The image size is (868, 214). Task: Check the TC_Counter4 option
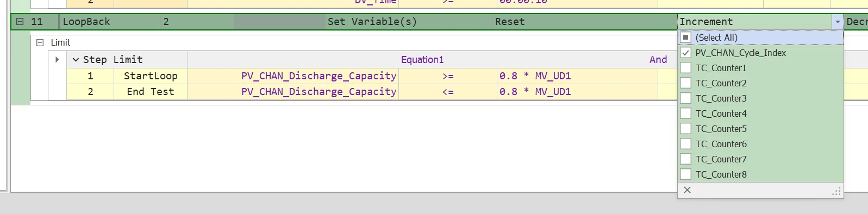point(686,114)
